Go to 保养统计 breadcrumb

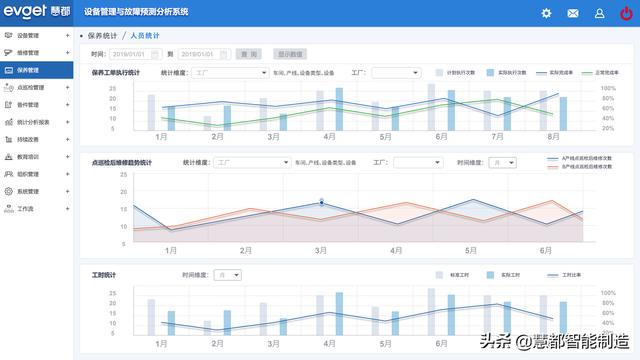pyautogui.click(x=102, y=36)
